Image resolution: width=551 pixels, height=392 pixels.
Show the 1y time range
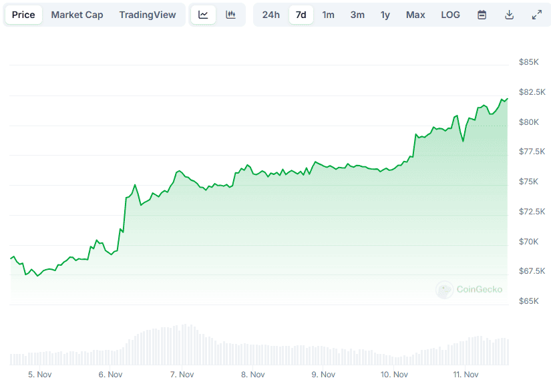(x=385, y=15)
